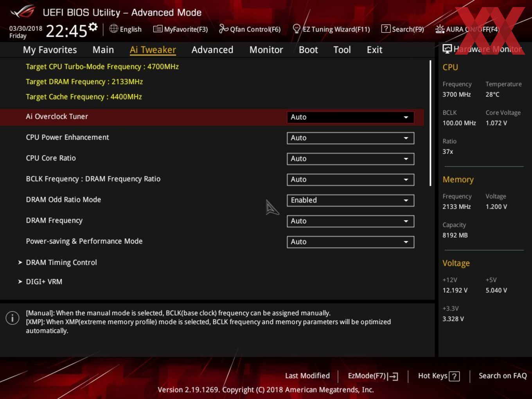Click the EzMode exit arrow icon
532x399 pixels.
pyautogui.click(x=393, y=376)
